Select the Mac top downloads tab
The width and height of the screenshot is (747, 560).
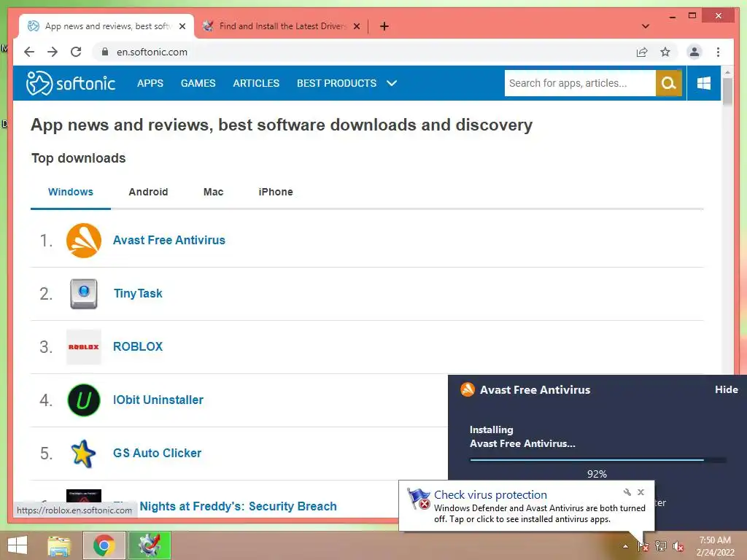(214, 192)
